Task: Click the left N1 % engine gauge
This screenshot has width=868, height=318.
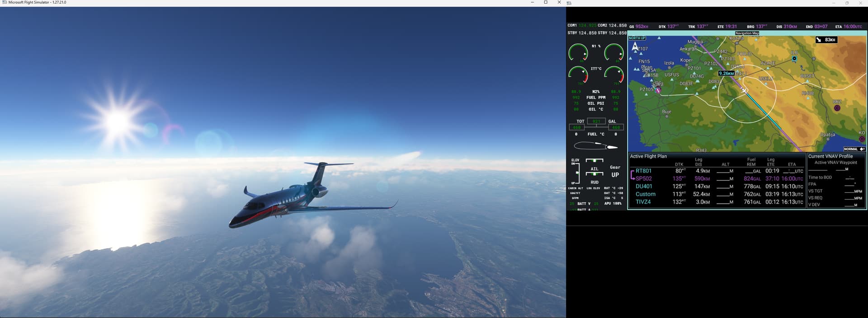Action: (578, 52)
